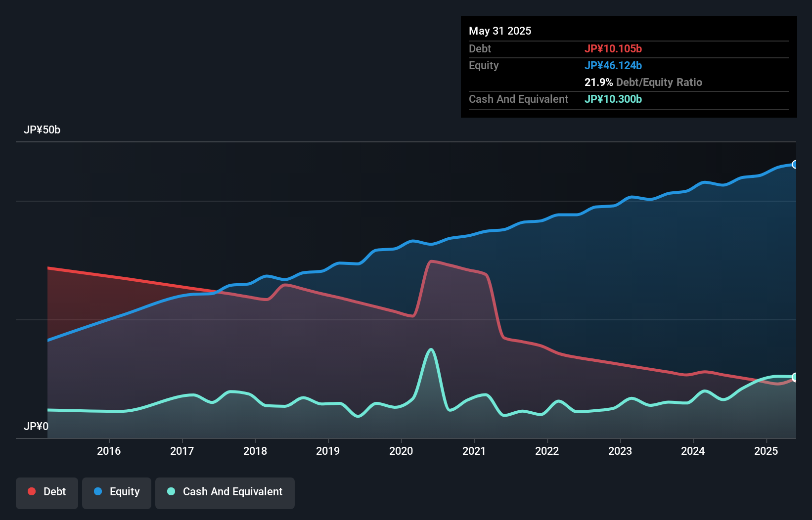
Task: Select the 2017 axis label
Action: (x=182, y=451)
